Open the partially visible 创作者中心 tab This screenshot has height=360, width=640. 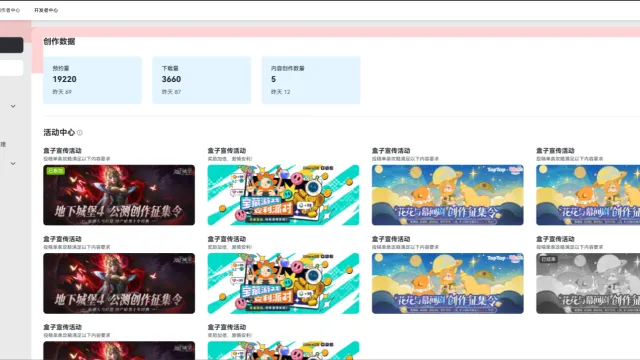pos(10,10)
